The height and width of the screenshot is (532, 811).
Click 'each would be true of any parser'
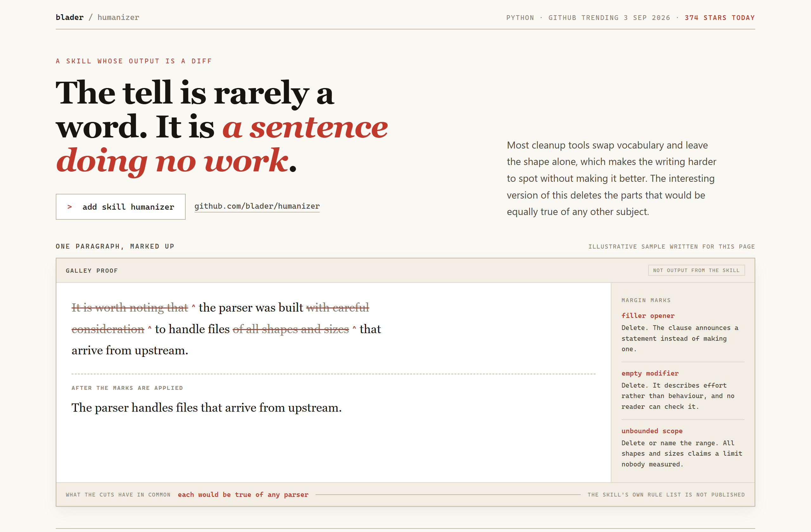(243, 495)
